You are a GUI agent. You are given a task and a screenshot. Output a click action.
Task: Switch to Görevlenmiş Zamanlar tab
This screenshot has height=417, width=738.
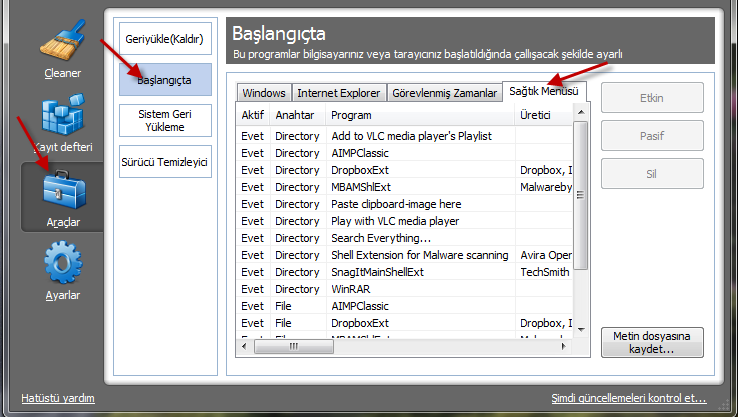click(444, 93)
